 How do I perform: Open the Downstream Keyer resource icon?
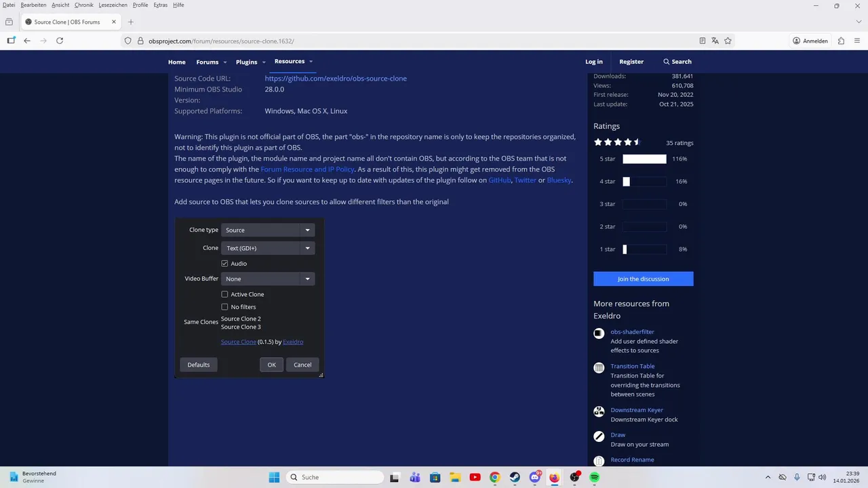[599, 411]
